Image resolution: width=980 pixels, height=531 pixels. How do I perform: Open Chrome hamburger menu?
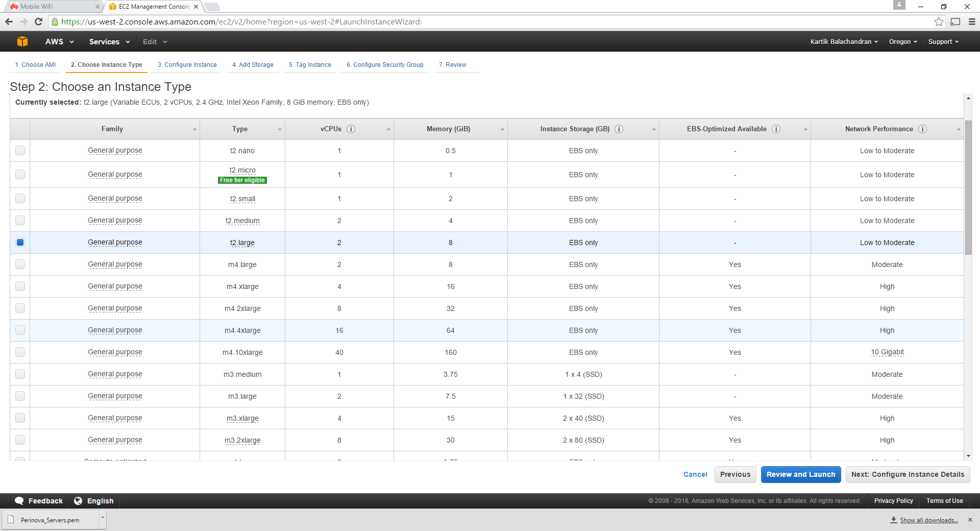(x=972, y=21)
